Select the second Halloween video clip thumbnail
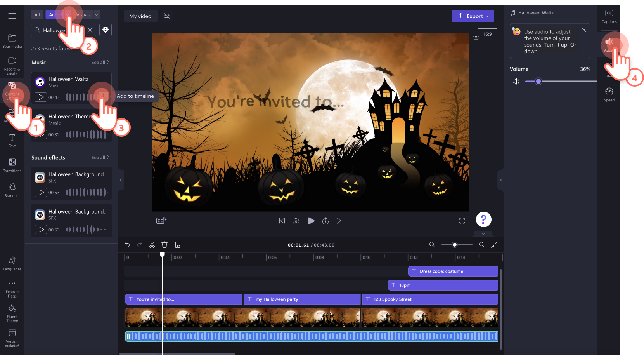Image resolution: width=644 pixels, height=355 pixels. tap(430, 317)
